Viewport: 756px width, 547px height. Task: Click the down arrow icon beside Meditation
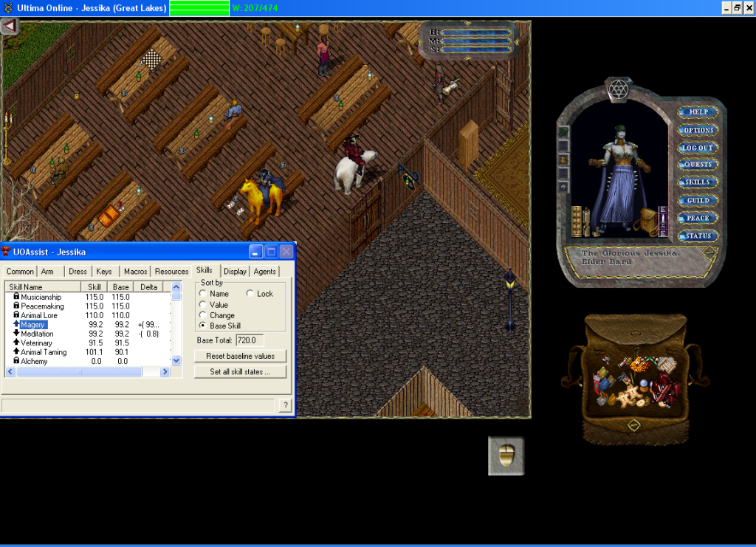coord(16,333)
